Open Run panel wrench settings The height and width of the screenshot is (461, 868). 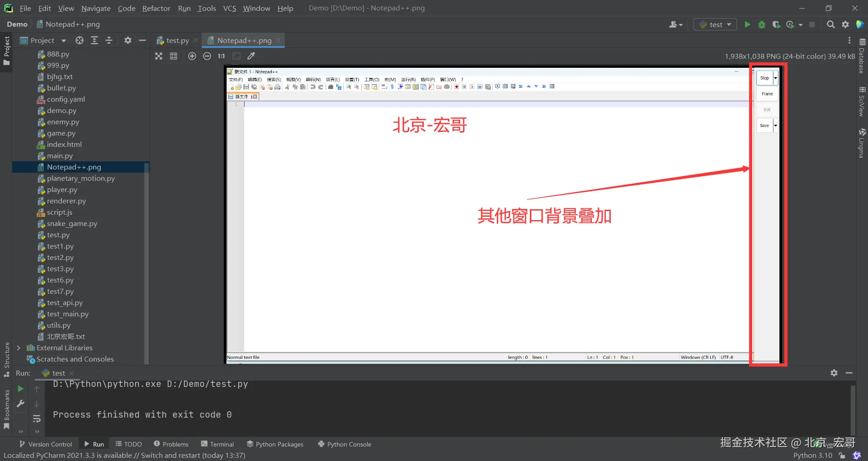[20, 404]
